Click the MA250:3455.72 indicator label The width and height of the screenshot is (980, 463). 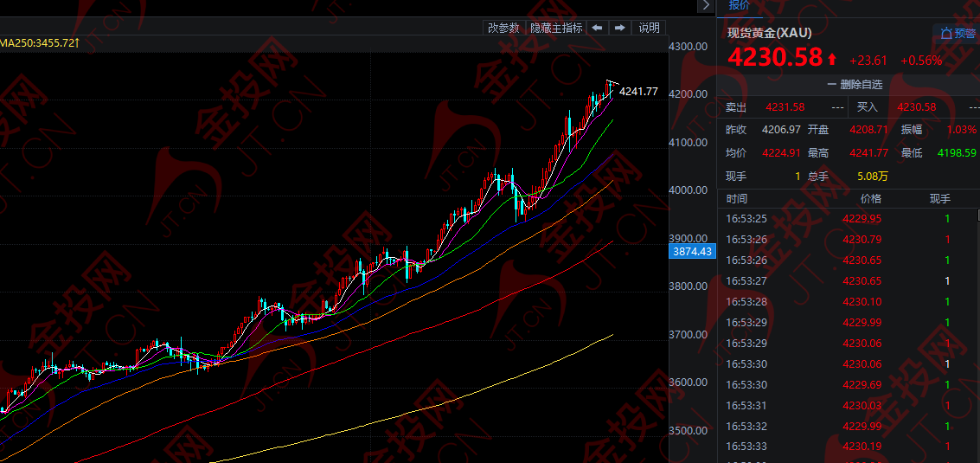[40, 43]
